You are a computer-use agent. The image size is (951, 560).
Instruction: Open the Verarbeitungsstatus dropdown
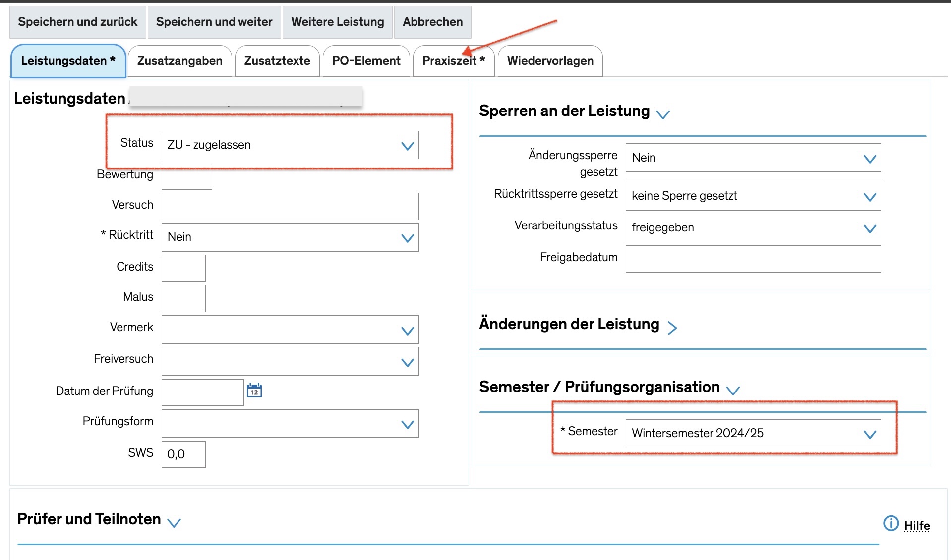753,228
